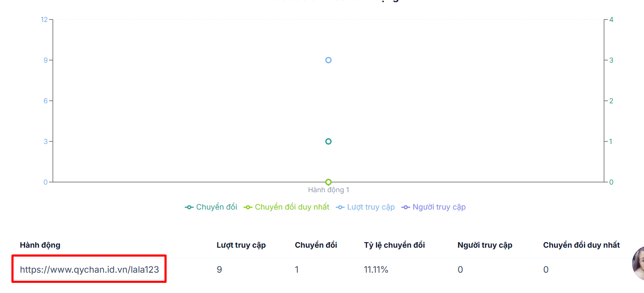Image resolution: width=644 pixels, height=293 pixels.
Task: Select the 11.11% conversion rate cell
Action: point(376,270)
